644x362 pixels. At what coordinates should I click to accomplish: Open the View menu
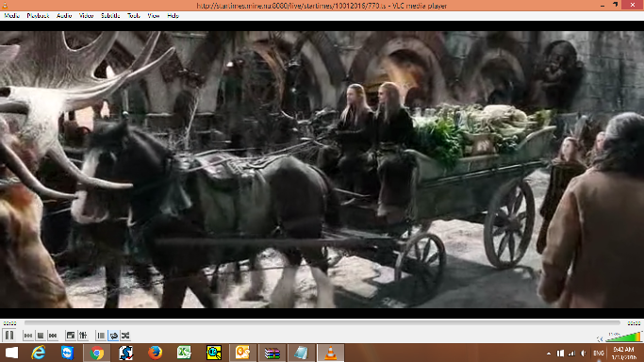(154, 16)
